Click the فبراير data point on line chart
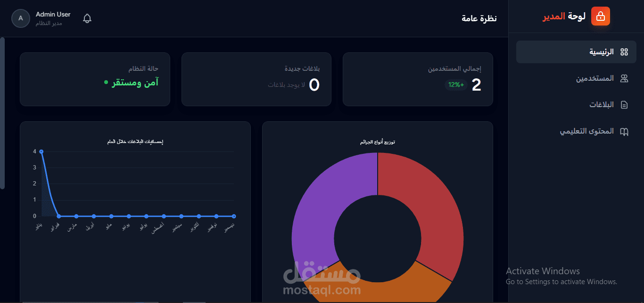Viewport: 644px width, 303px height. (x=59, y=216)
